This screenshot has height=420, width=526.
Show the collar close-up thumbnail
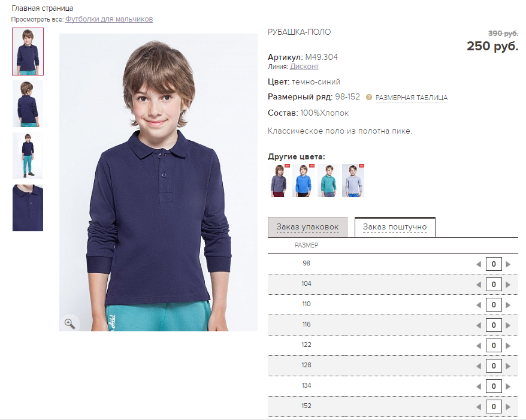[28, 208]
